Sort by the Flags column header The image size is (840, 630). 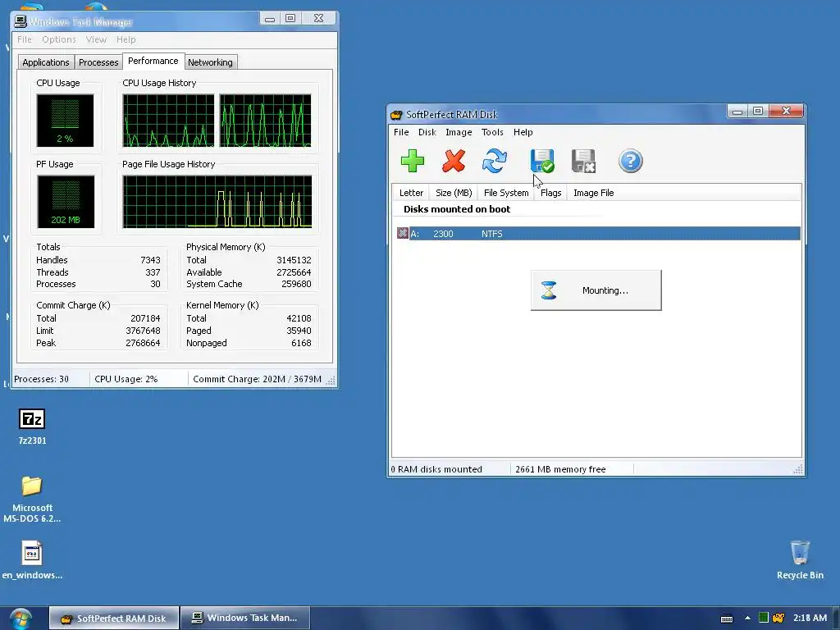tap(550, 193)
